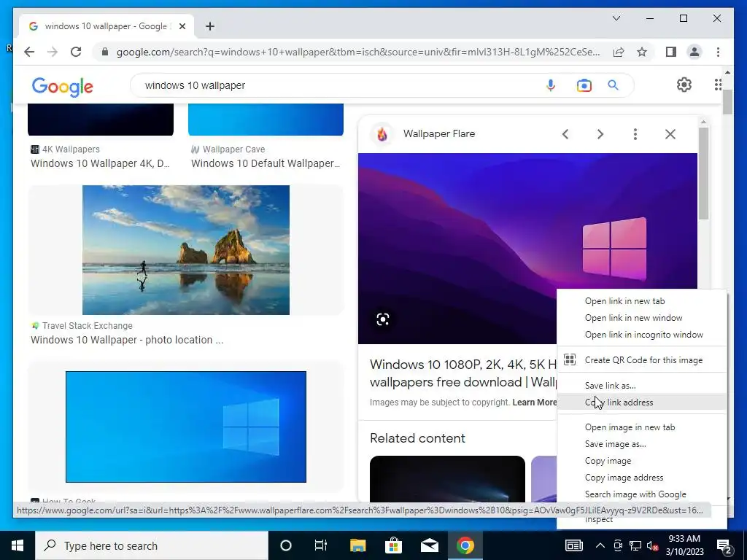Share this page via address bar icon
Screen dimensions: 747x560
[x=619, y=52]
